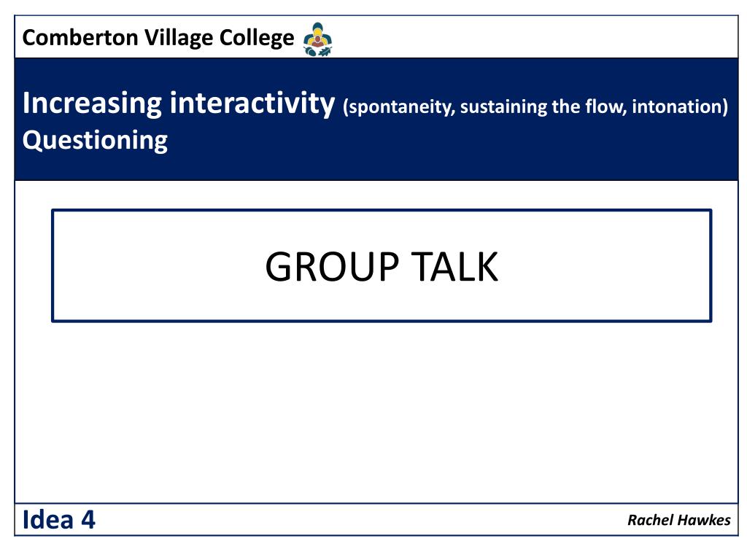
Task: Click the word interactivity in the banner
Action: click(252, 104)
